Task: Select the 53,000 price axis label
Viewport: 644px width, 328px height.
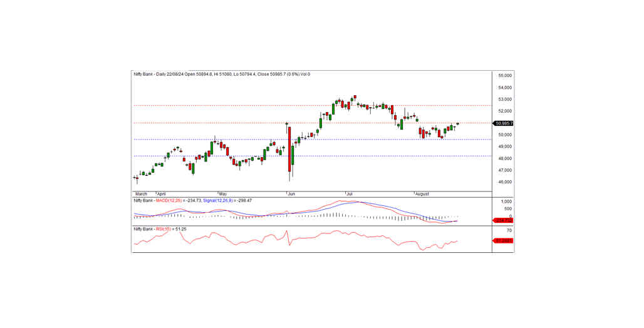Action: point(505,100)
